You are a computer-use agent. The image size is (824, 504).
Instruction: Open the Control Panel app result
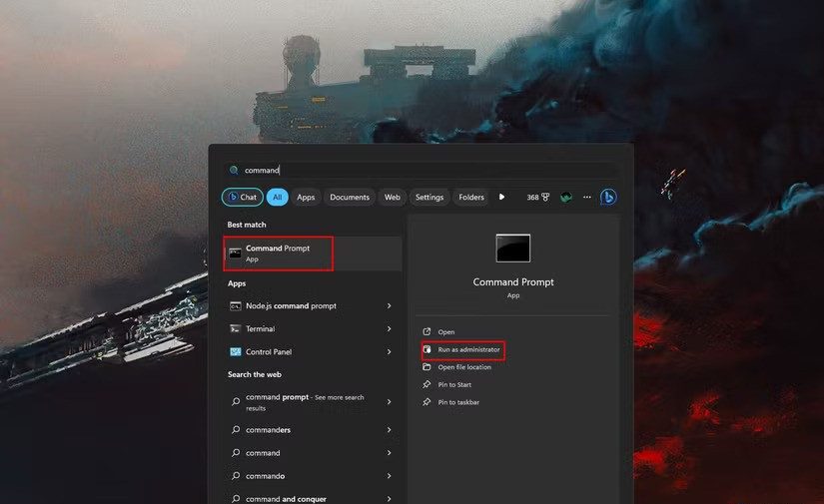(313, 352)
